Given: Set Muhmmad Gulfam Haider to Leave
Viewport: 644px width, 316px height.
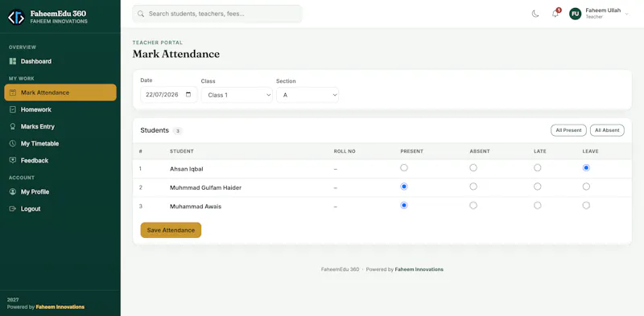Looking at the screenshot, I should 586,187.
